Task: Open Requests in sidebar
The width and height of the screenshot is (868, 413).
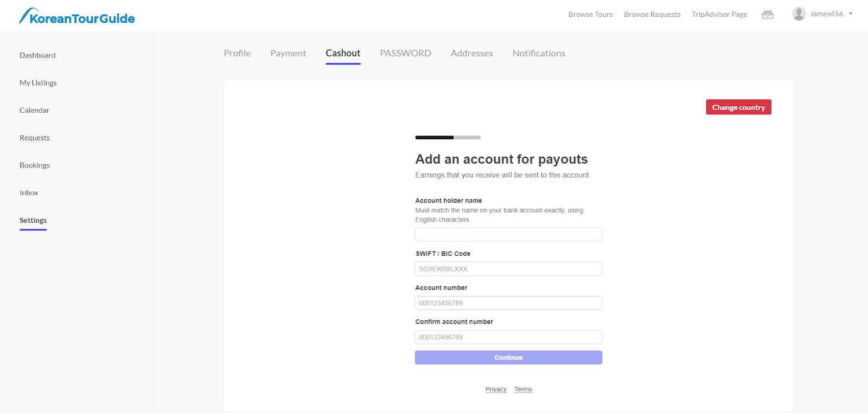Action: (x=35, y=138)
